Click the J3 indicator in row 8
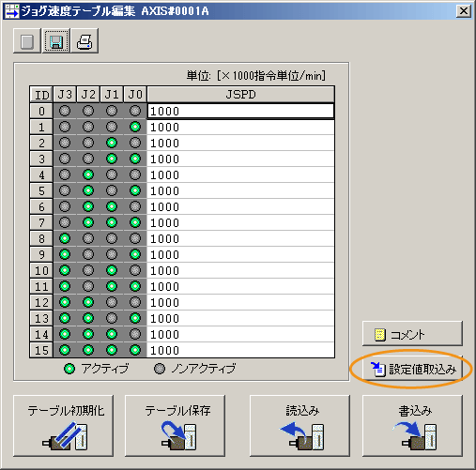Viewport: 476px width, 470px height. (65, 238)
